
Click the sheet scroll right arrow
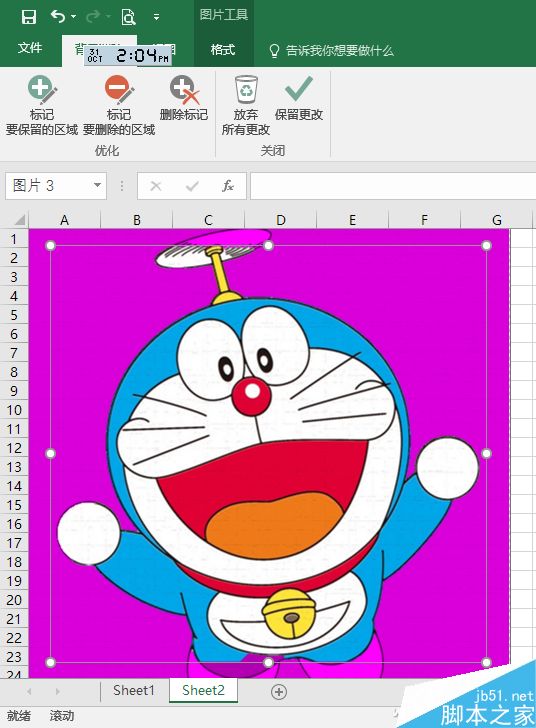pos(58,691)
